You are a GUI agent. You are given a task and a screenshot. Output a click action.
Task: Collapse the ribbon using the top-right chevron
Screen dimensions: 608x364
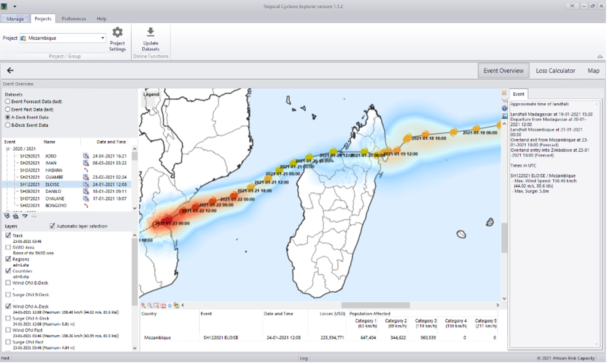600,56
